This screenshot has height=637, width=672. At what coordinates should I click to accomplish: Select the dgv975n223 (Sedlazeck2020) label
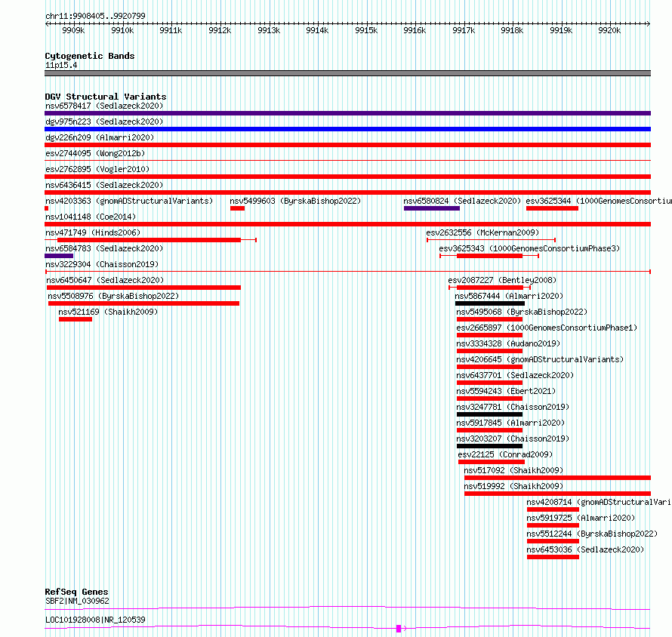104,122
